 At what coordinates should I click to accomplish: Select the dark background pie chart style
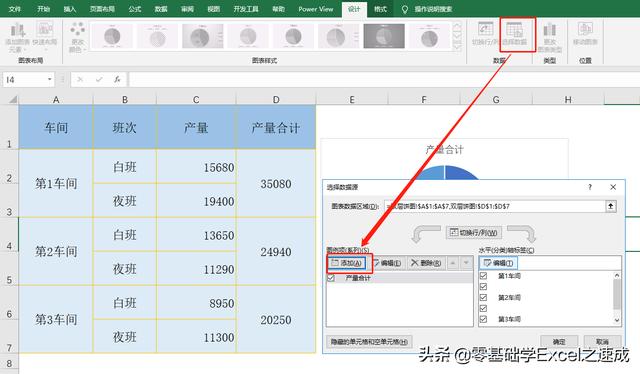coord(384,36)
